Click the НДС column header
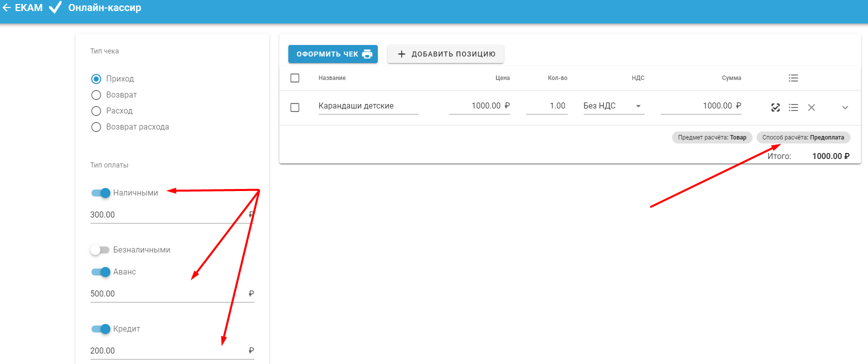The image size is (868, 364). tap(638, 78)
